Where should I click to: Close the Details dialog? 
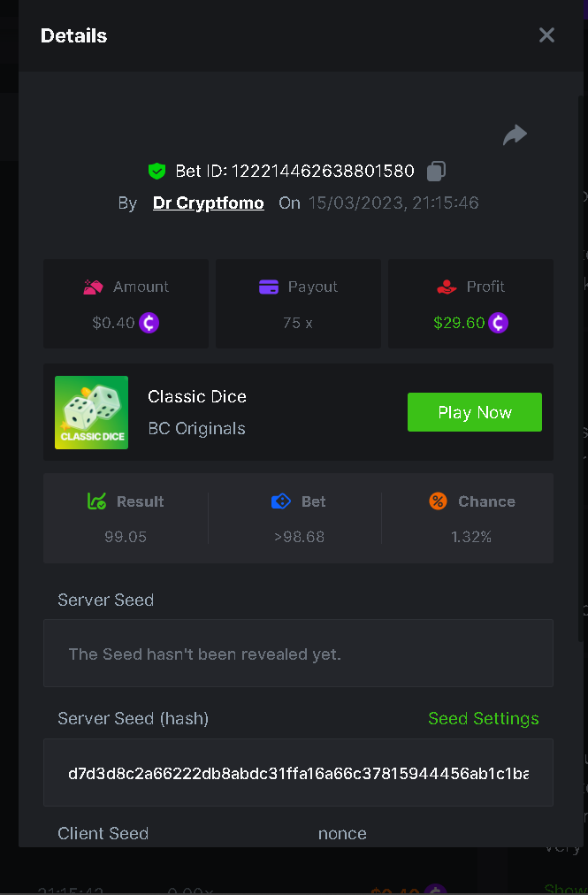point(546,35)
